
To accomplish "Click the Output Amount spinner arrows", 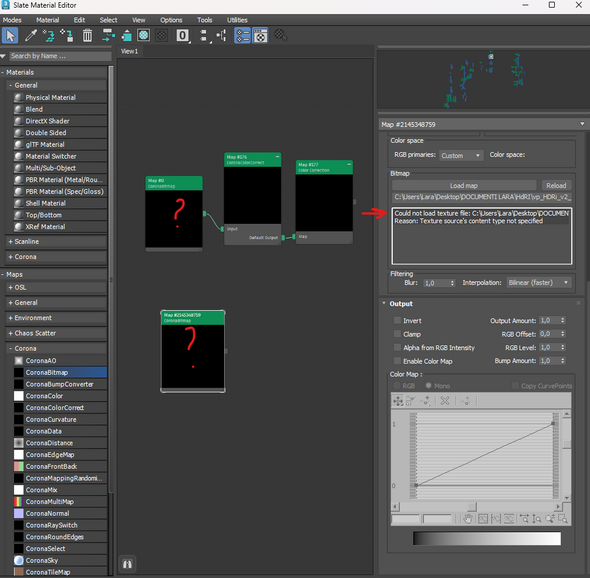I will [x=563, y=320].
